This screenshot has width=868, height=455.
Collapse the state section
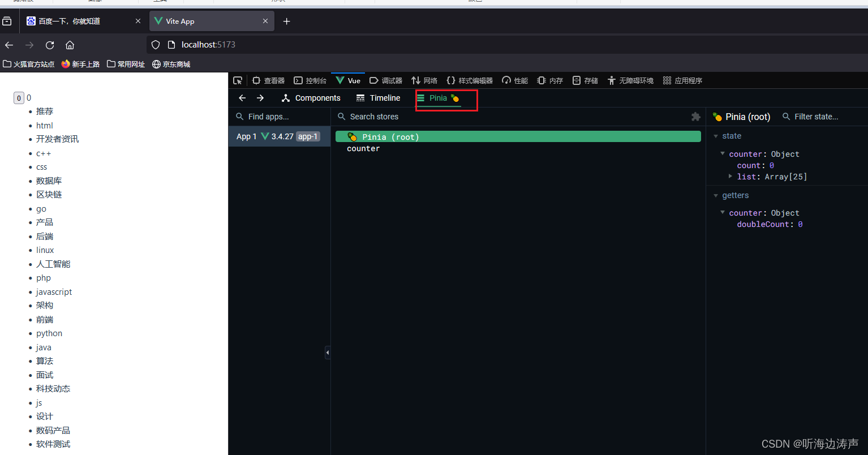(x=716, y=136)
